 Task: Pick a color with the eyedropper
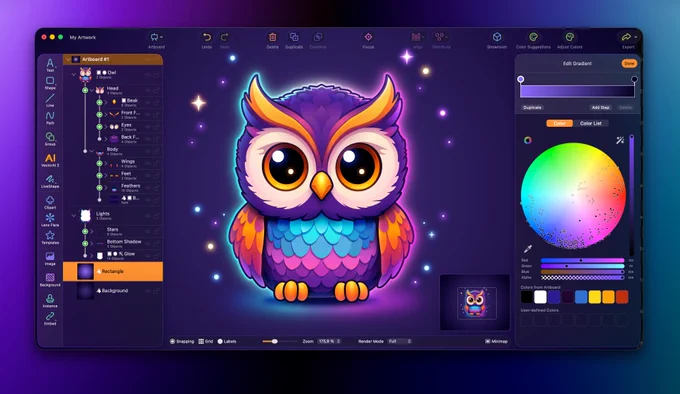pyautogui.click(x=528, y=249)
